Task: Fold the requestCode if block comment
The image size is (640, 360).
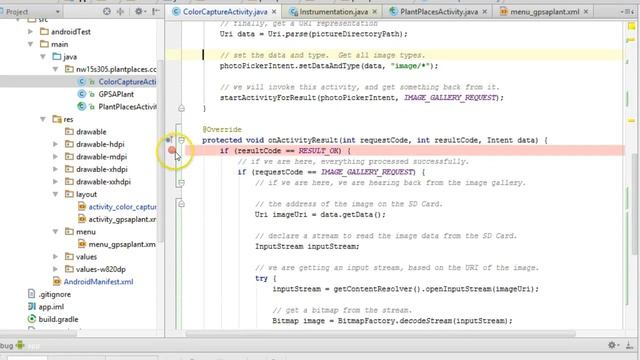Action: tap(181, 183)
